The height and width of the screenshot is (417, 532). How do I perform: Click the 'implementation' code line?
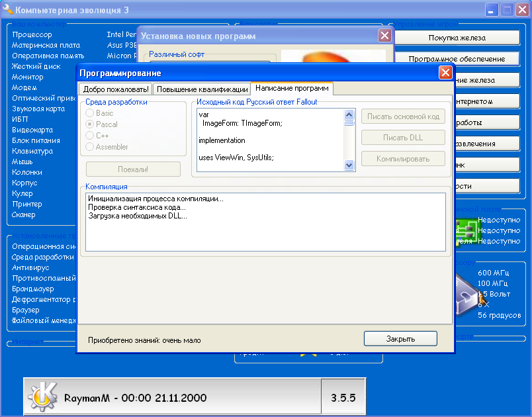pyautogui.click(x=222, y=140)
